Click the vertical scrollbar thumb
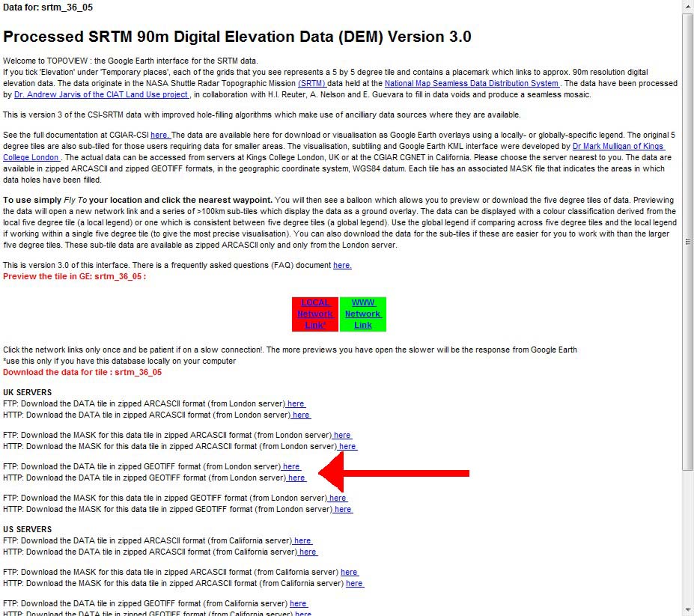 point(688,240)
